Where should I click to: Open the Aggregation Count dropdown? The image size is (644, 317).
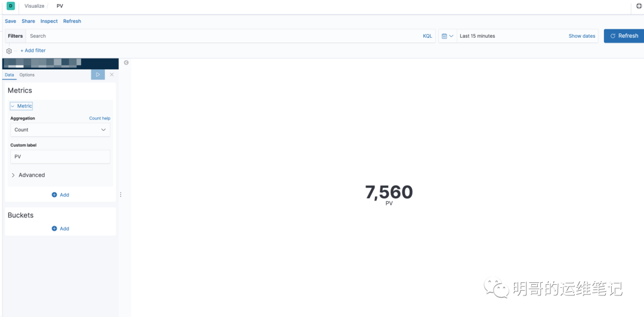click(x=60, y=130)
